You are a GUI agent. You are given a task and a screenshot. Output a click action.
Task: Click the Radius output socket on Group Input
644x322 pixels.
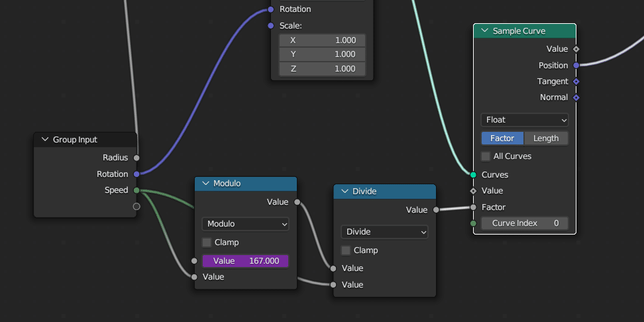pos(136,158)
